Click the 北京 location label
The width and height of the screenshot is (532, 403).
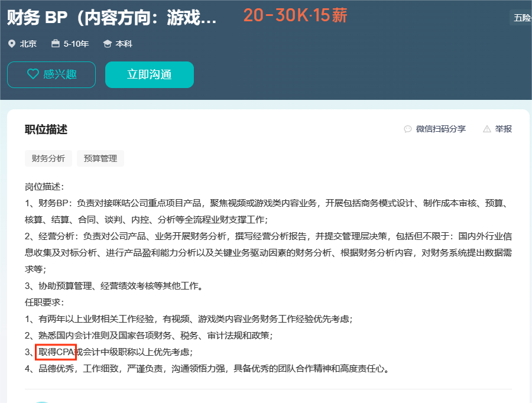[28, 44]
